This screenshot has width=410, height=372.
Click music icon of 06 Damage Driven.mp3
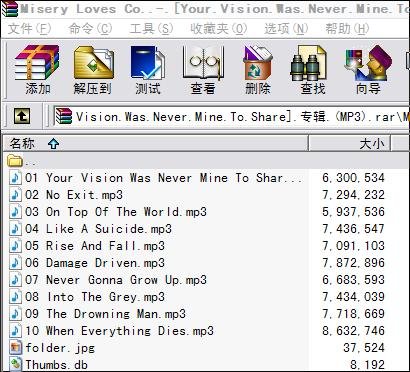(x=16, y=263)
